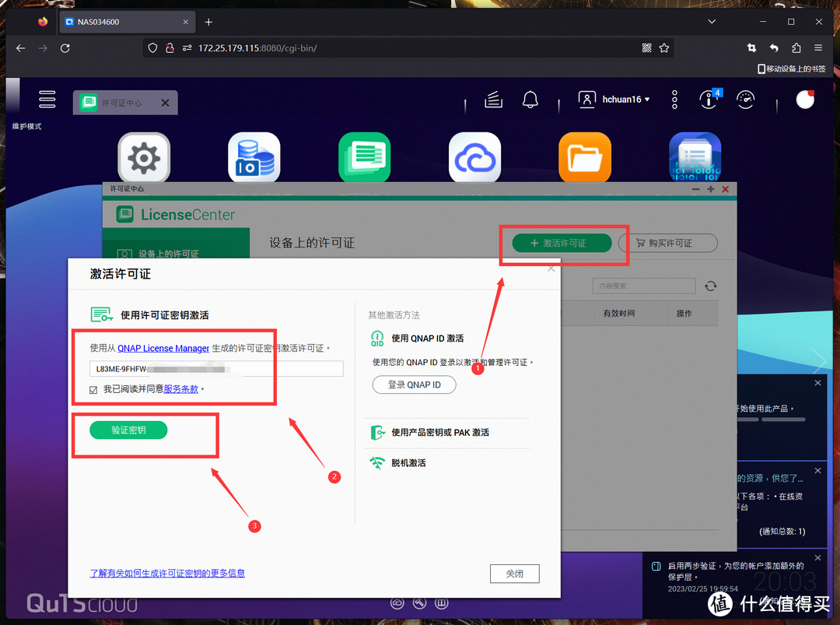
Task: Launch the Storage & Snapshots desktop icon
Action: click(254, 157)
